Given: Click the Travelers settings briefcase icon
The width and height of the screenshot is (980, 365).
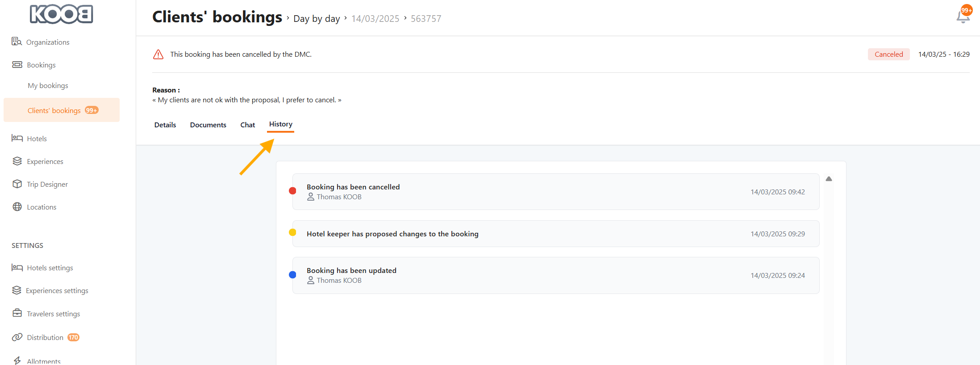Looking at the screenshot, I should click(x=17, y=313).
